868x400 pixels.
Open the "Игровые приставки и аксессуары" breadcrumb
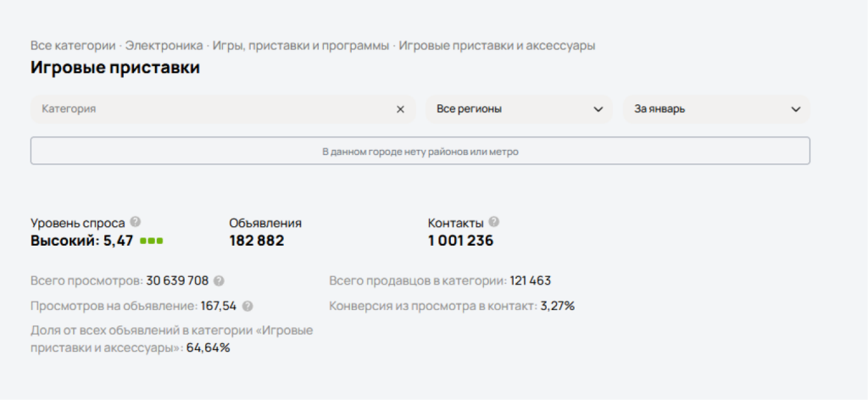point(497,46)
